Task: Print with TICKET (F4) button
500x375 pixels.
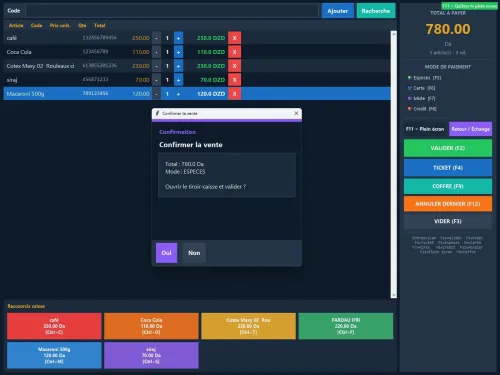Action: click(x=448, y=168)
